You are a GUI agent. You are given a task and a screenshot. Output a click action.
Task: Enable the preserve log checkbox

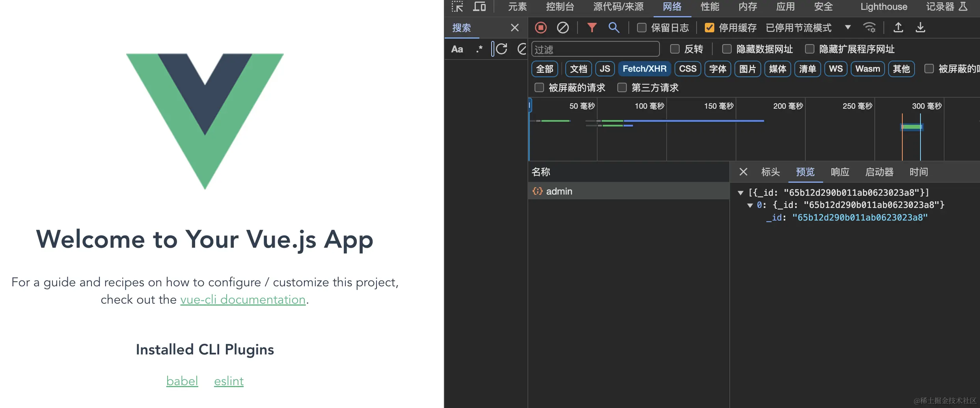642,28
